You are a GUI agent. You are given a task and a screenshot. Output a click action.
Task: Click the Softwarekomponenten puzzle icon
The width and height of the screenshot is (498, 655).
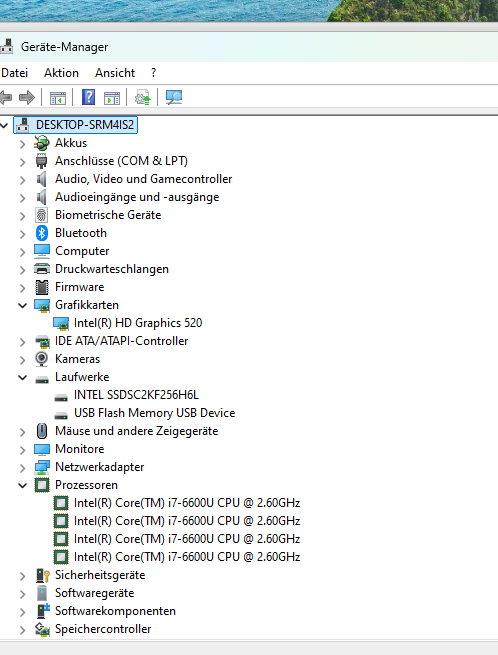[x=43, y=611]
